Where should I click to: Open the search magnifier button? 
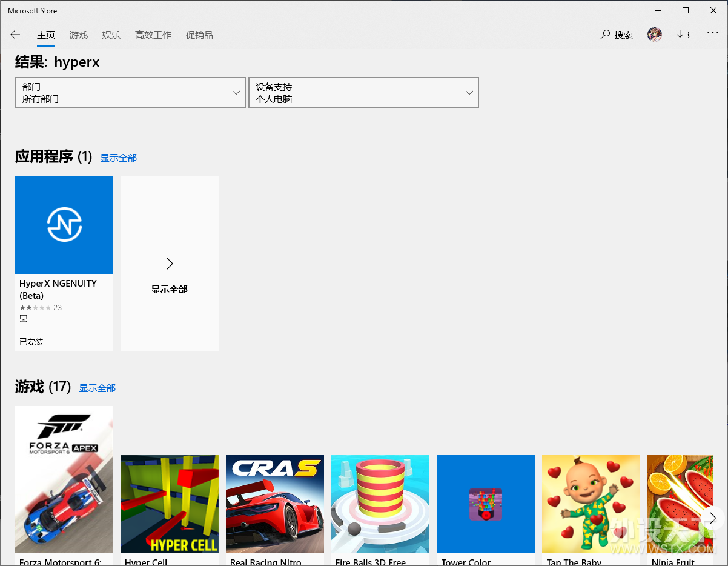tap(617, 35)
